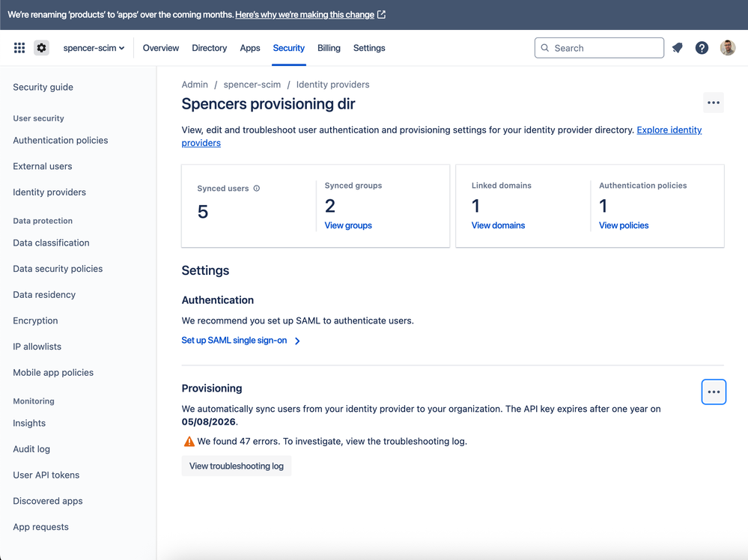This screenshot has height=560, width=748.
Task: Click the Explore identity providers link
Action: pyautogui.click(x=669, y=130)
